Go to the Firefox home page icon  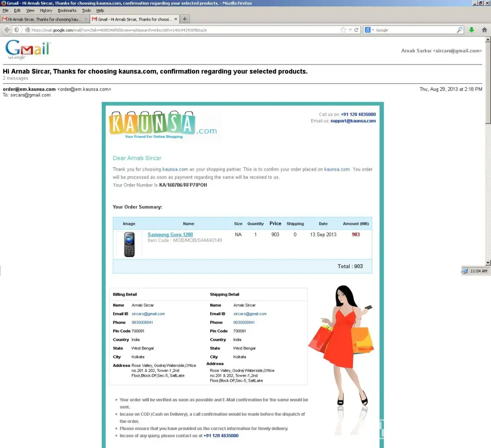(x=484, y=30)
